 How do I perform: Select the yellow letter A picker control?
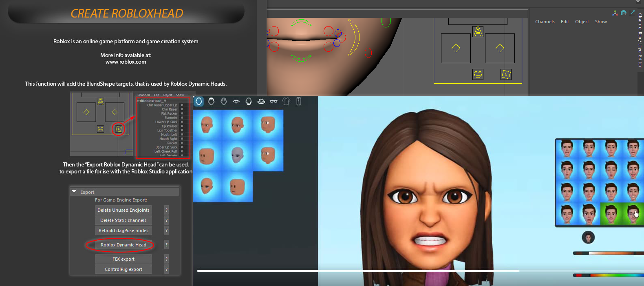[x=478, y=31]
